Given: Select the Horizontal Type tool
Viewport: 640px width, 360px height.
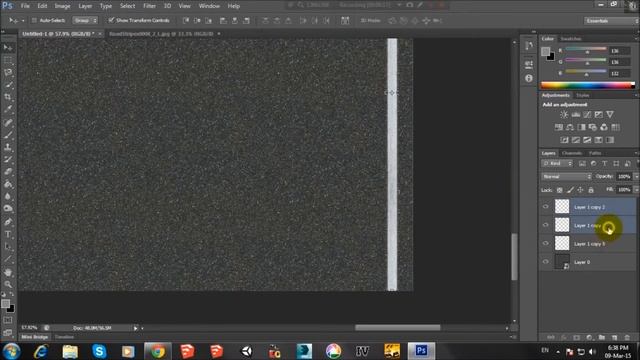Looking at the screenshot, I should coord(8,234).
